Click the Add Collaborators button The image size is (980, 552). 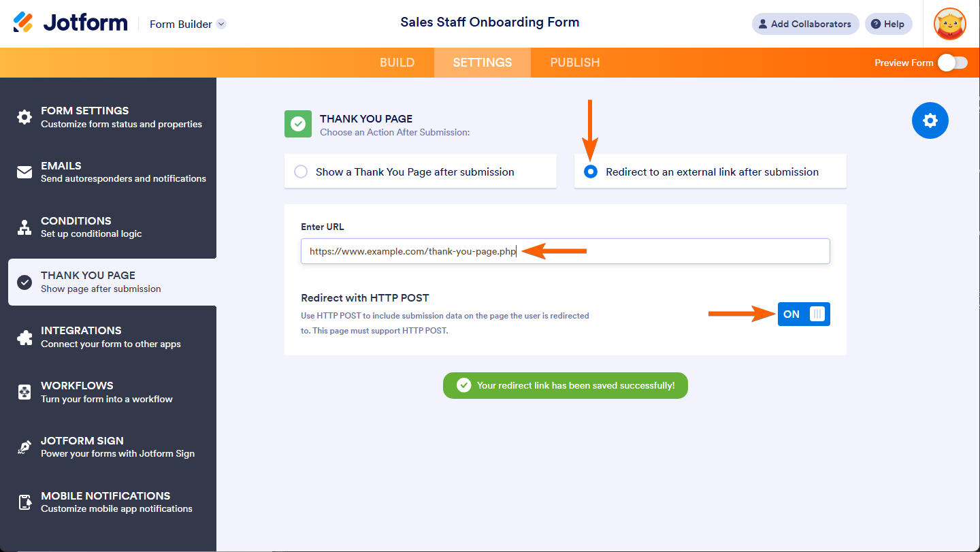(805, 24)
